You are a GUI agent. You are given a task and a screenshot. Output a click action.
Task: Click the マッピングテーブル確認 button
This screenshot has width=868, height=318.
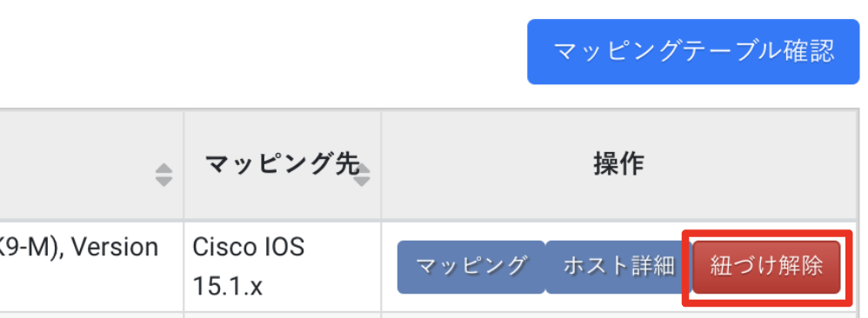[693, 52]
